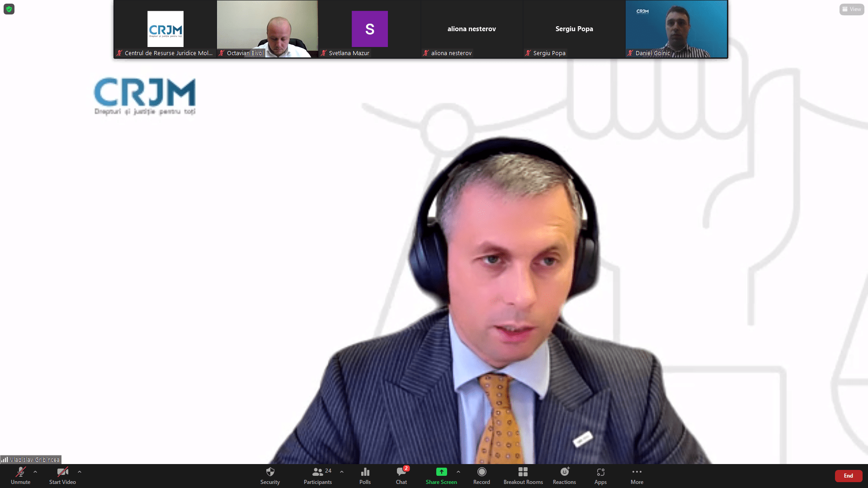Screen dimensions: 868x488
Task: Open video options arrow beside Start Video
Action: tap(80, 472)
